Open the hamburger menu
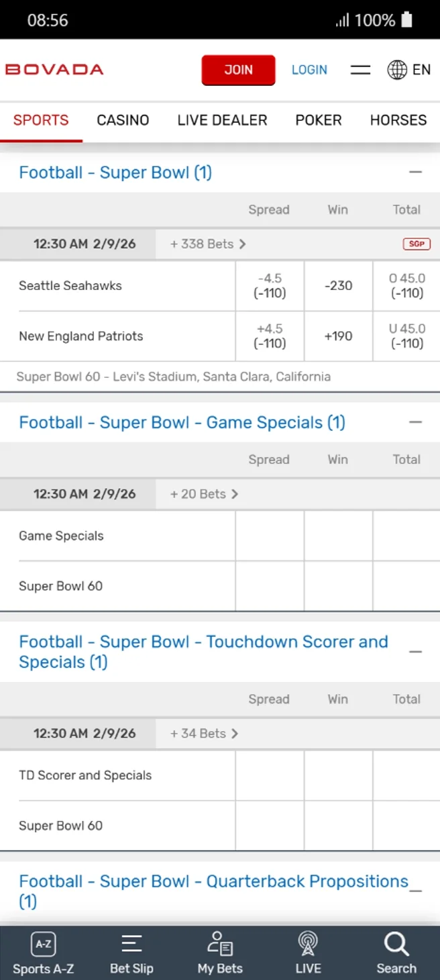 click(360, 69)
